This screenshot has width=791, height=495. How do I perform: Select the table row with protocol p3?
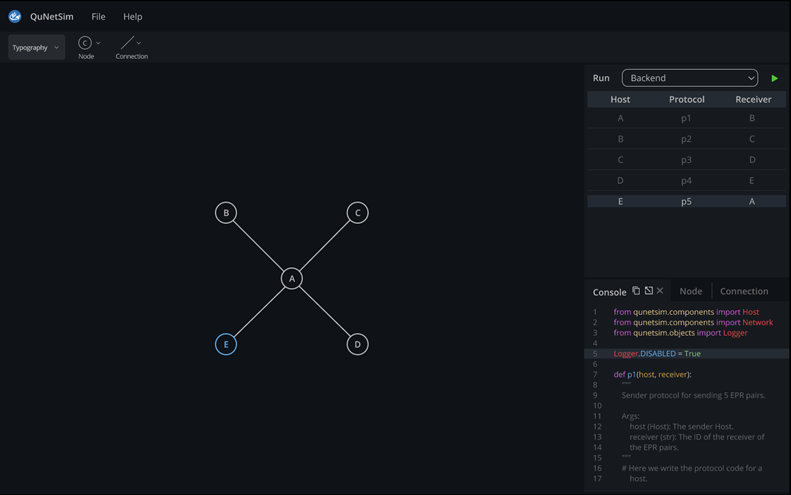pyautogui.click(x=686, y=160)
